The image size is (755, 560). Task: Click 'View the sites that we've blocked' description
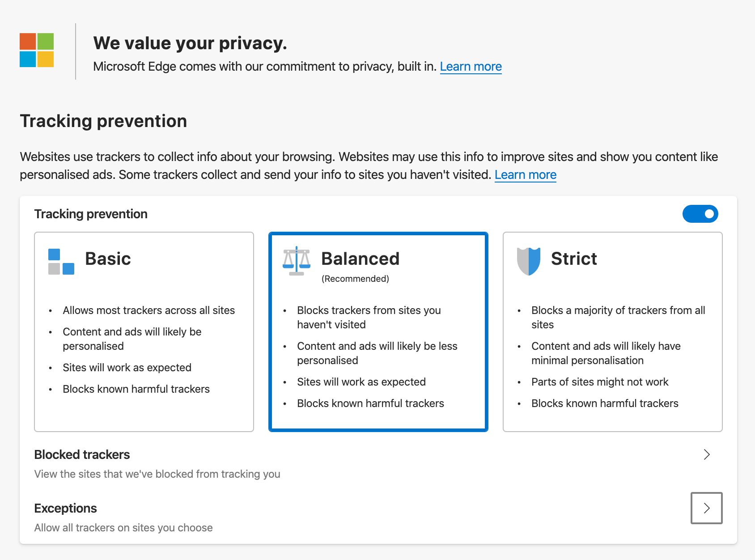click(x=157, y=474)
